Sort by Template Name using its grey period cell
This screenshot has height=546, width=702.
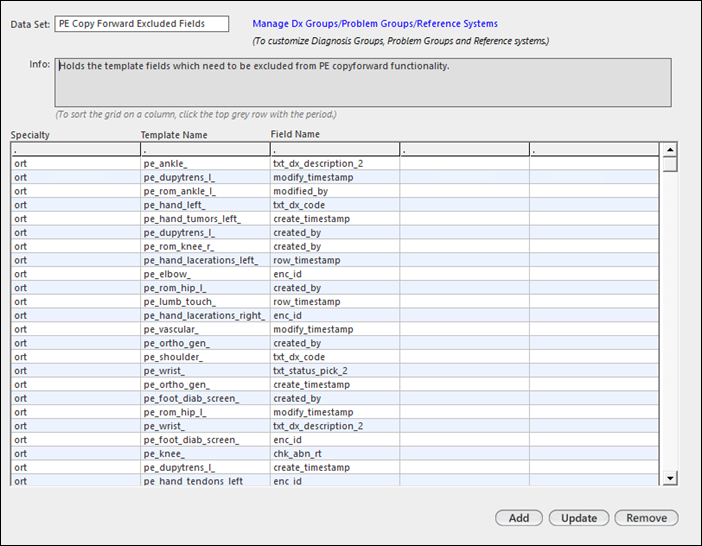[x=205, y=149]
